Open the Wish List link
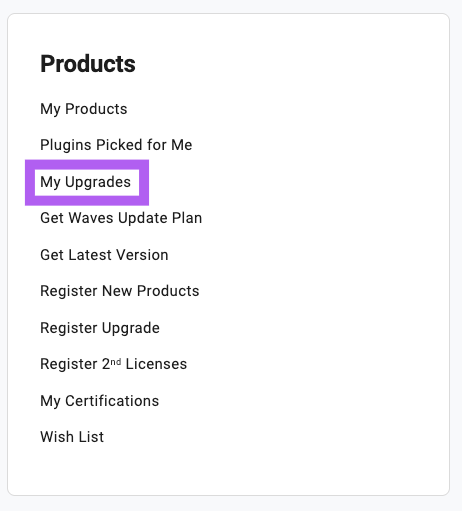This screenshot has height=511, width=462. point(72,437)
